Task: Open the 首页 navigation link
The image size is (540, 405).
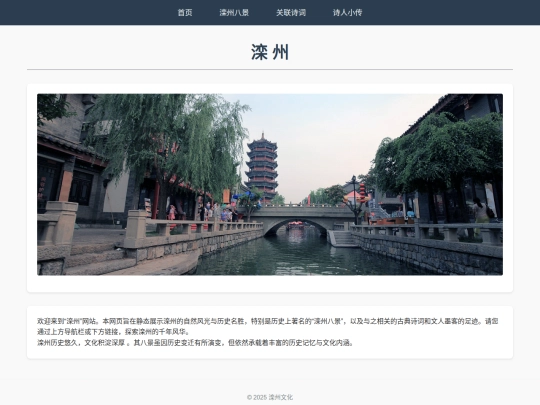Action: [185, 13]
